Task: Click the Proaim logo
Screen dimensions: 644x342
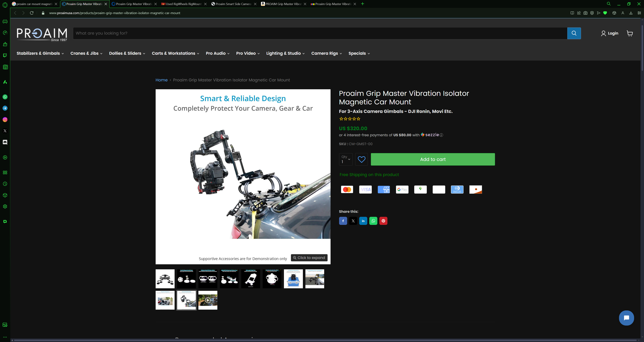Action: (x=42, y=34)
